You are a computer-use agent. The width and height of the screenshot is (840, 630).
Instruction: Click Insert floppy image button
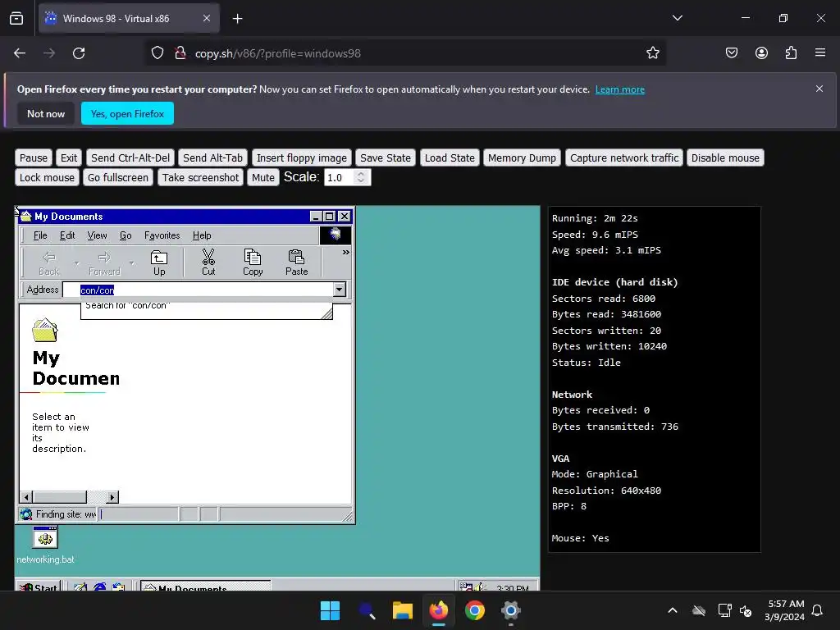pyautogui.click(x=302, y=158)
